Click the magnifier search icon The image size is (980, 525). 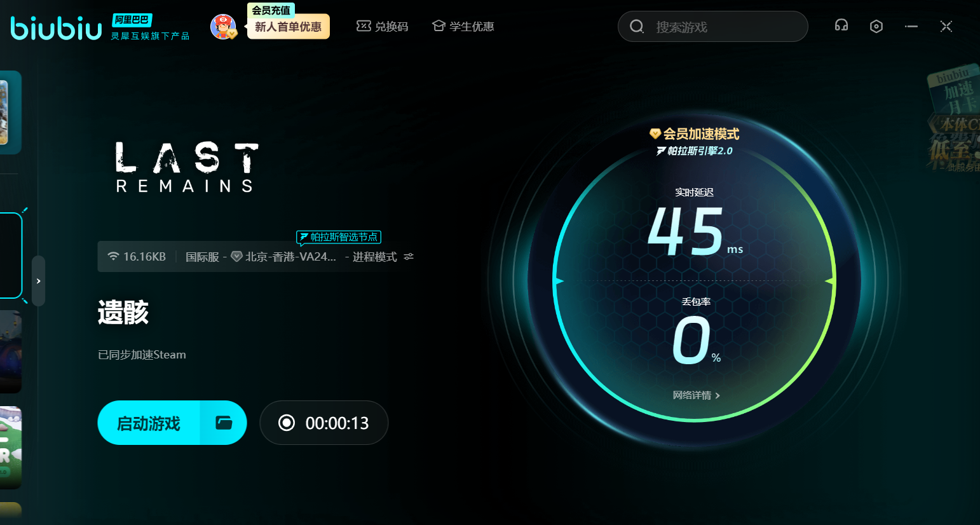pos(636,27)
